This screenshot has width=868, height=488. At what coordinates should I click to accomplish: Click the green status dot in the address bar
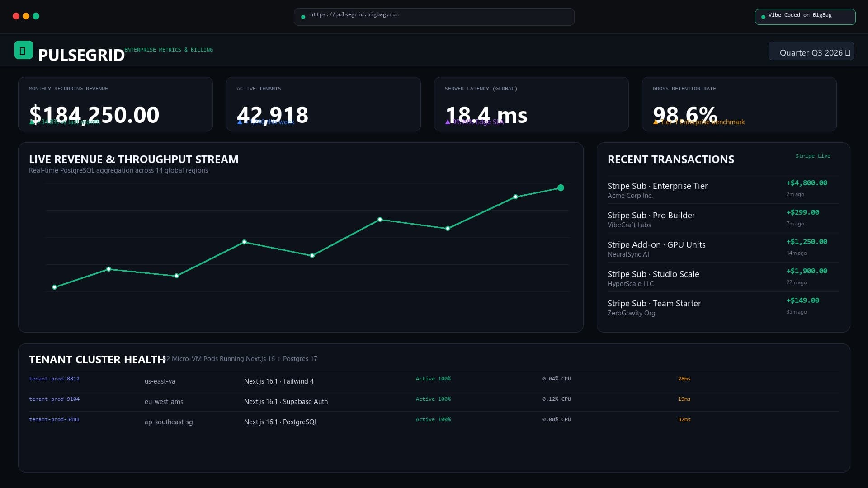(x=303, y=17)
